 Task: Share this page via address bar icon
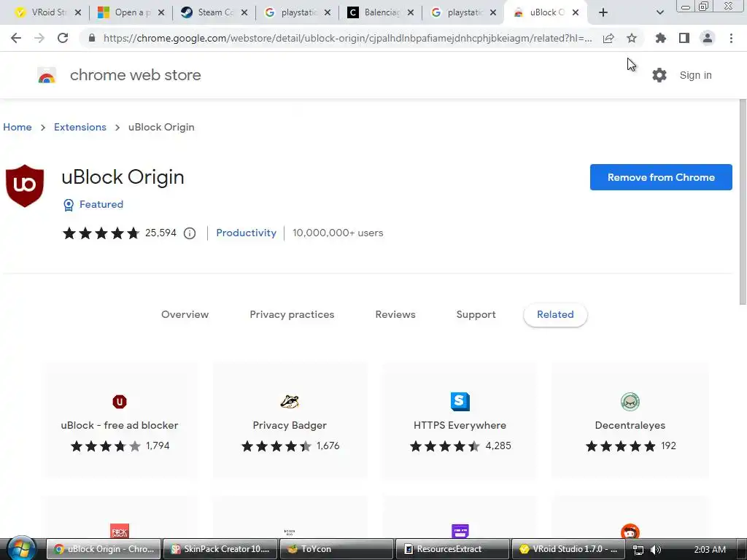(608, 39)
